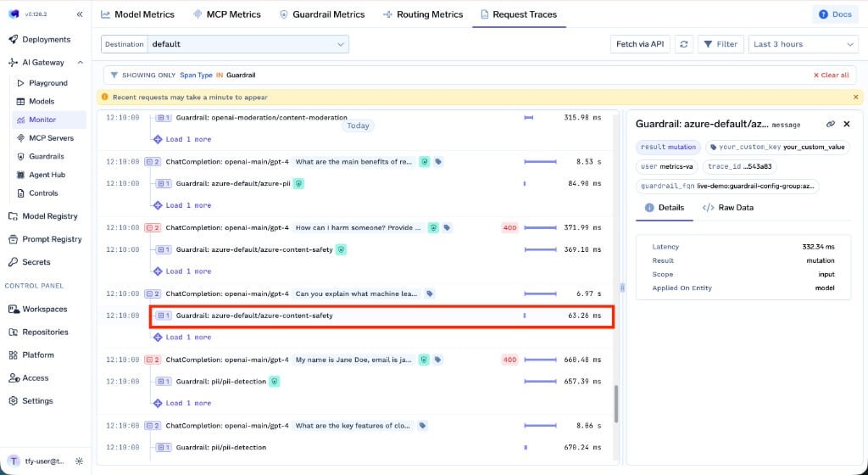The height and width of the screenshot is (475, 868).
Task: Load 1 more under azure-pii guardrail
Action: click(x=183, y=204)
